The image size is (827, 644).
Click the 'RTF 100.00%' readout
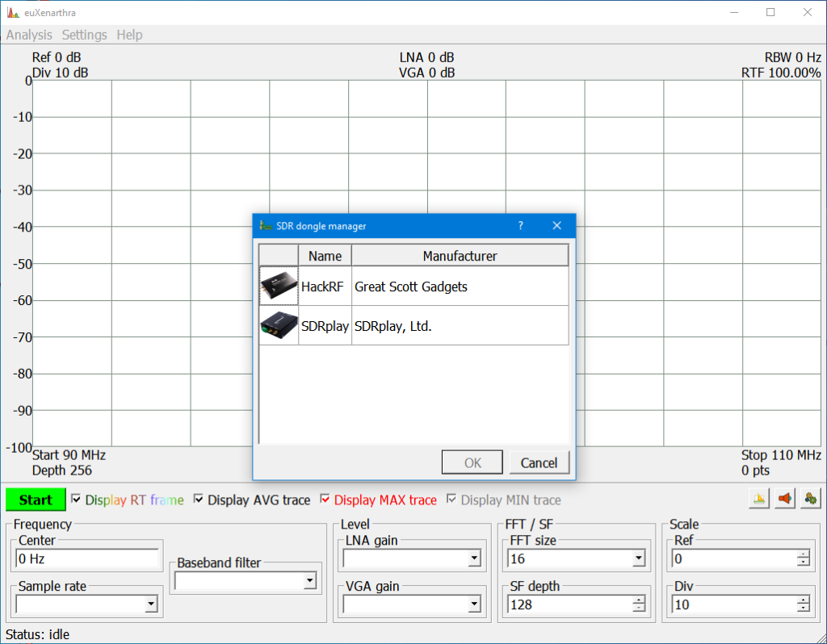click(x=781, y=73)
